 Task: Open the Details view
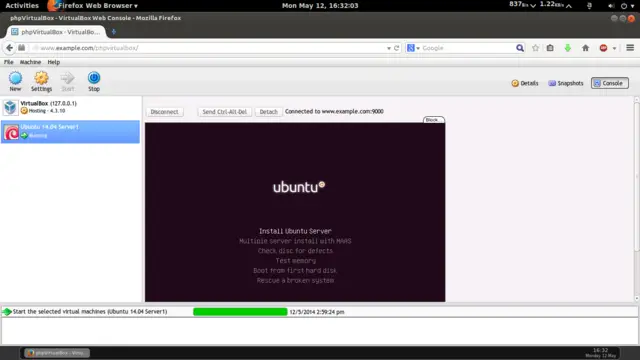(525, 83)
